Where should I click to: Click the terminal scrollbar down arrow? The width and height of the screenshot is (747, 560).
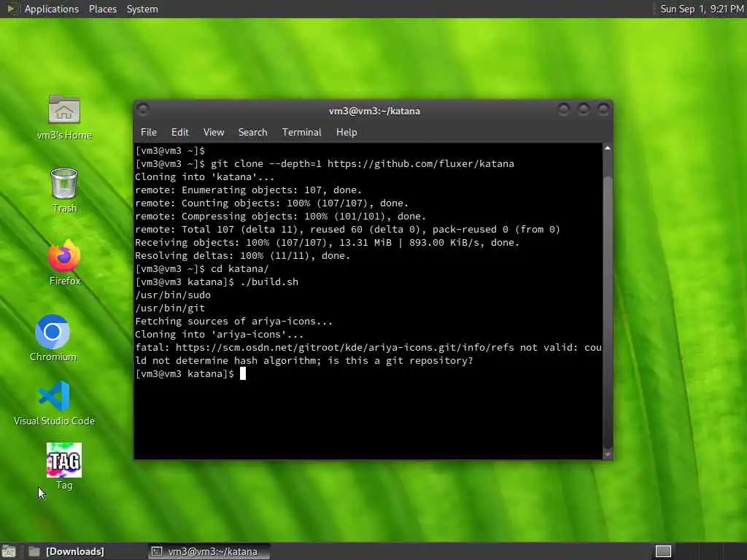point(608,454)
